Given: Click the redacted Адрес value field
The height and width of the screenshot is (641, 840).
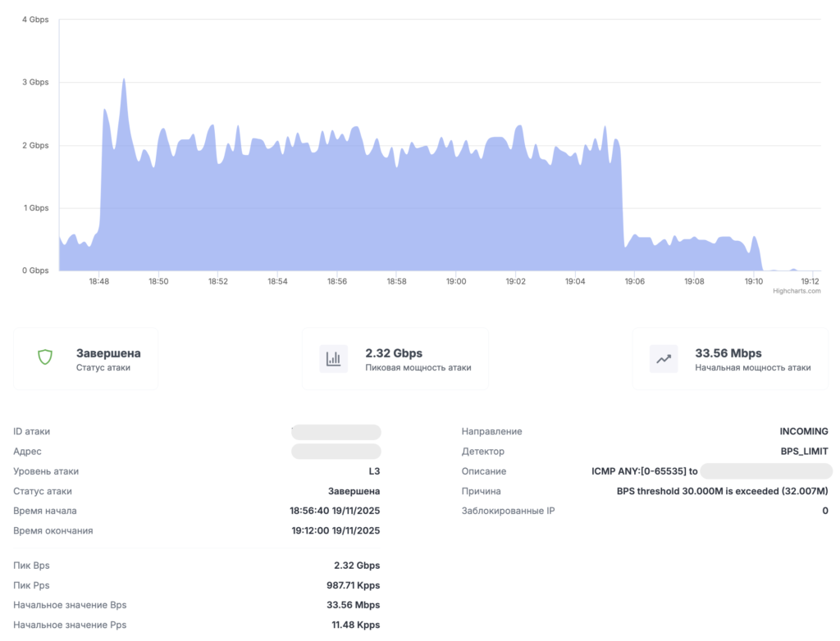Looking at the screenshot, I should pos(336,452).
